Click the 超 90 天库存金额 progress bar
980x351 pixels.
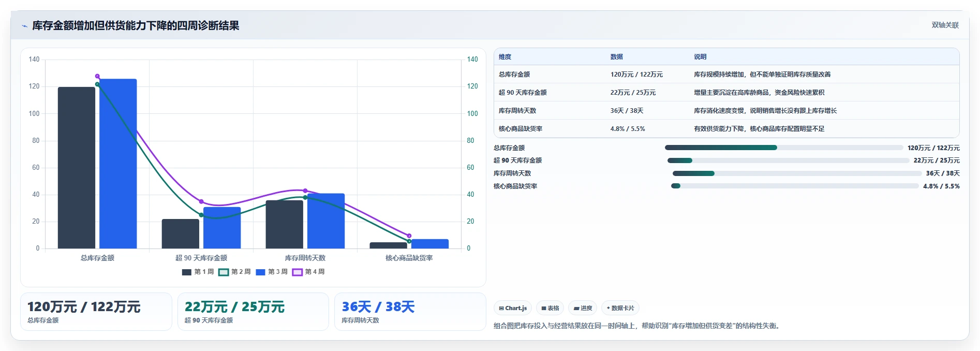pyautogui.click(x=788, y=160)
